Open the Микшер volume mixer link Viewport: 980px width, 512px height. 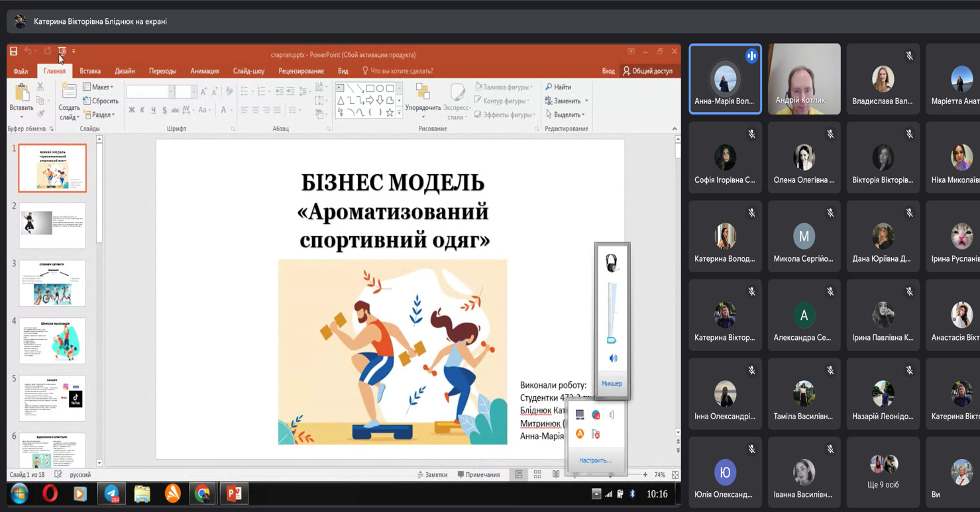(612, 384)
